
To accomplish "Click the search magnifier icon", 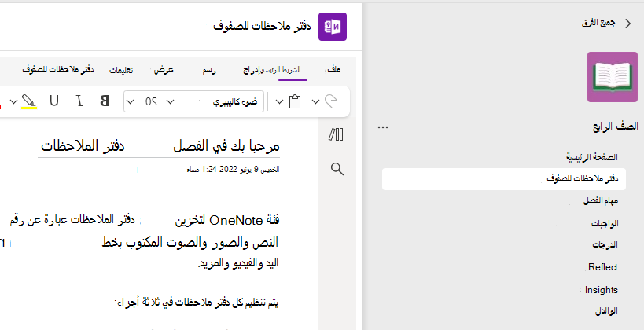I will [337, 169].
